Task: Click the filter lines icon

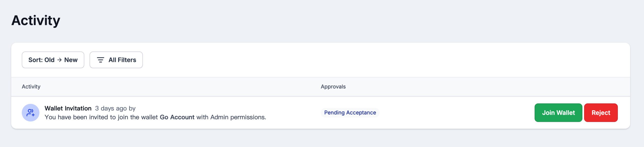Action: (100, 60)
